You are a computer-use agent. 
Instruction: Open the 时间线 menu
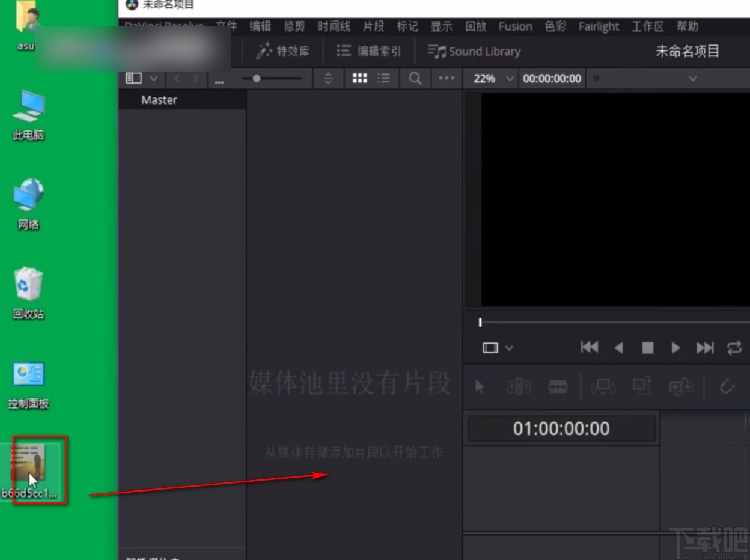(334, 26)
